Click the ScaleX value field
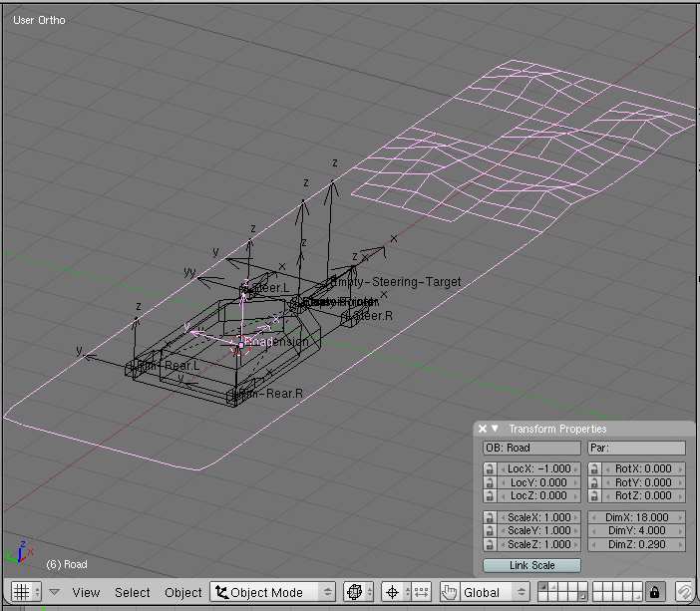The image size is (700, 611). (x=538, y=517)
